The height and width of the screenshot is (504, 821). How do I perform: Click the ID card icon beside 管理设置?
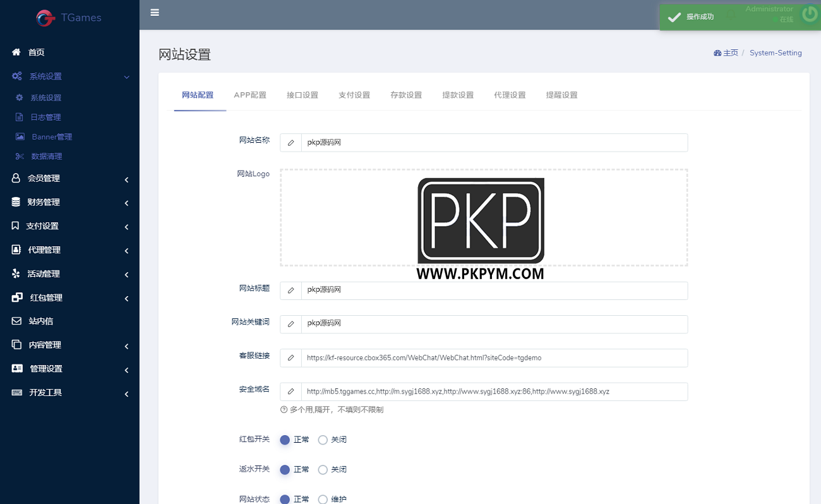(17, 369)
